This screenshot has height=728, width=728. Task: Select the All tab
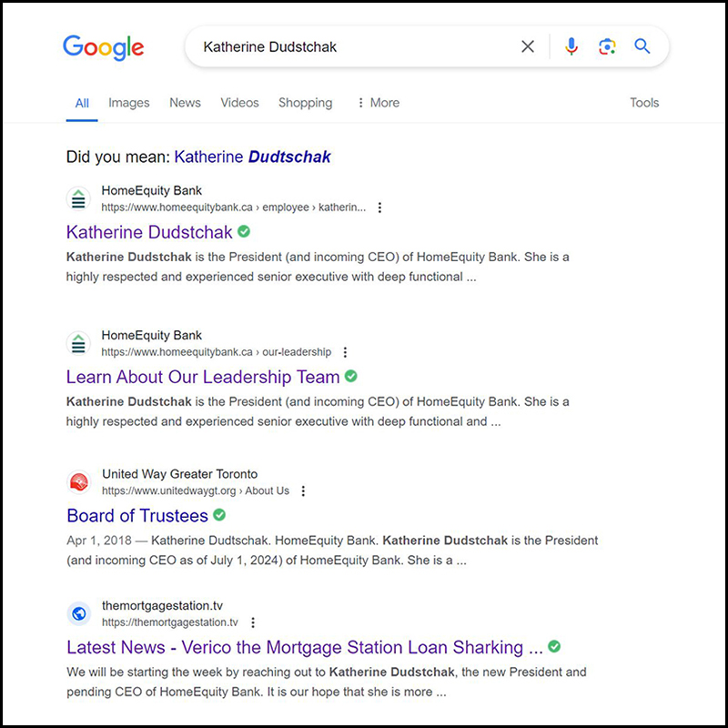(82, 103)
